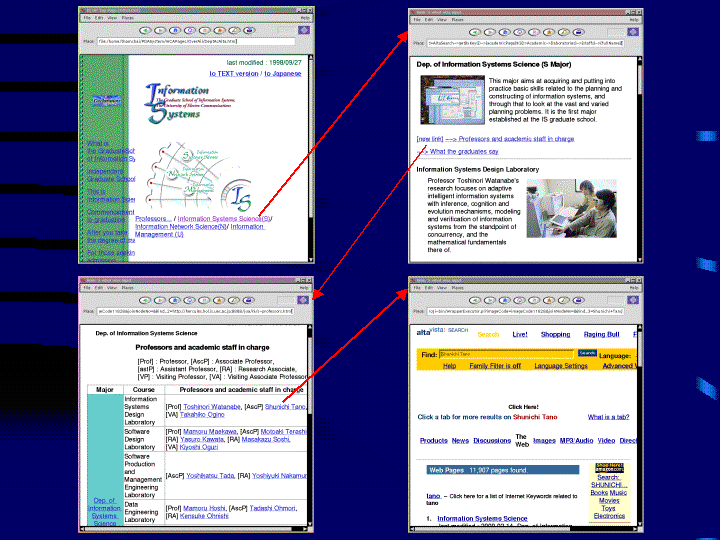This screenshot has height=540, width=720.
Task: Click the browser logo icon in the top-left window
Action: tap(306, 30)
